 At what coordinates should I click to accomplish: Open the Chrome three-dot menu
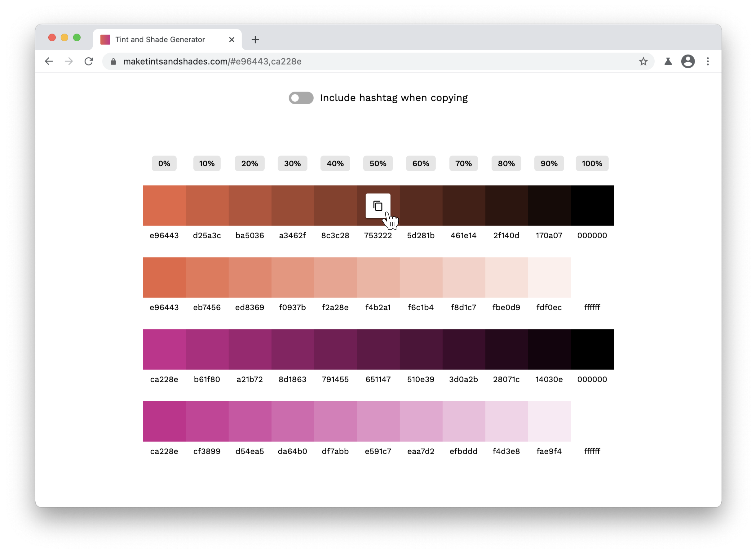[708, 62]
